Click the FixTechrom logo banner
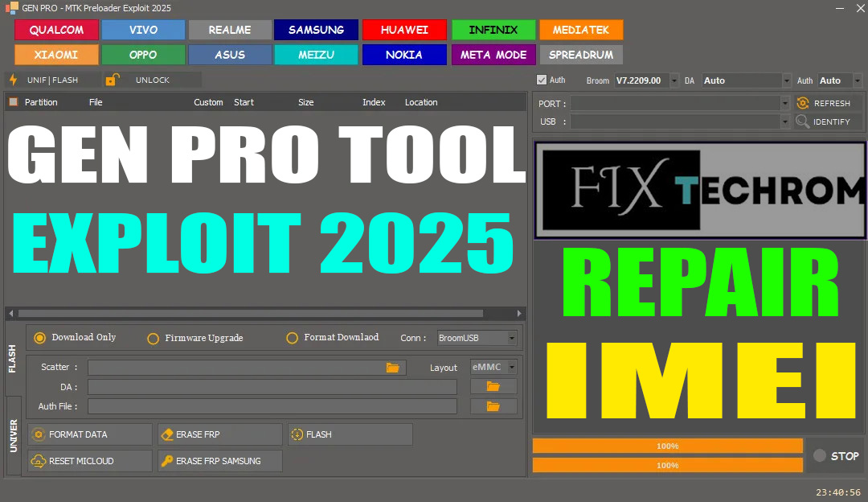 (700, 190)
